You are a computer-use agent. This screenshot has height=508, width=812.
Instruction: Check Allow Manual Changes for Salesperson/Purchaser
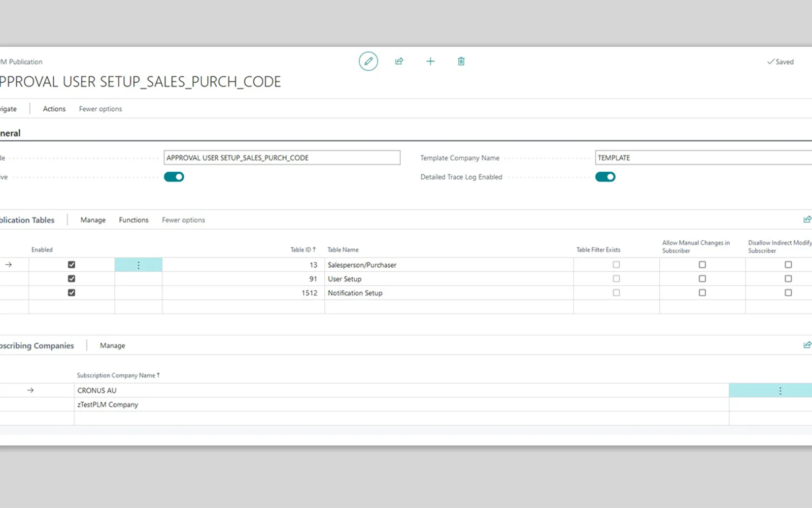click(702, 265)
